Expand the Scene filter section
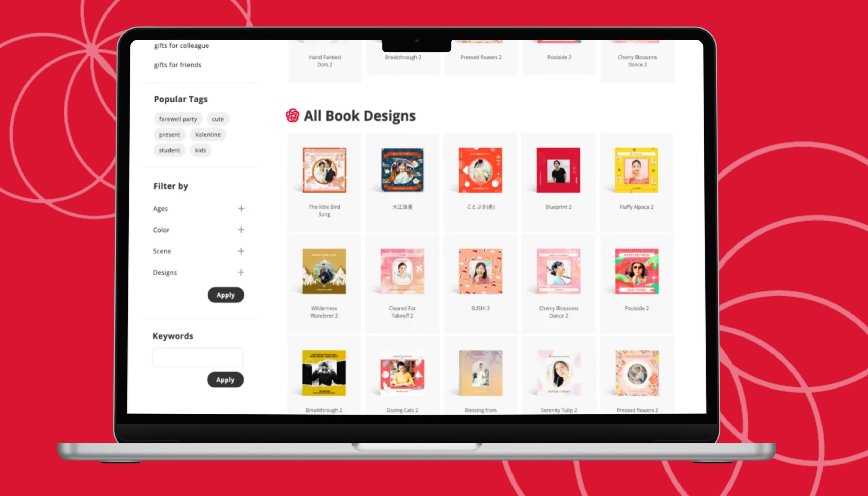 click(x=241, y=251)
